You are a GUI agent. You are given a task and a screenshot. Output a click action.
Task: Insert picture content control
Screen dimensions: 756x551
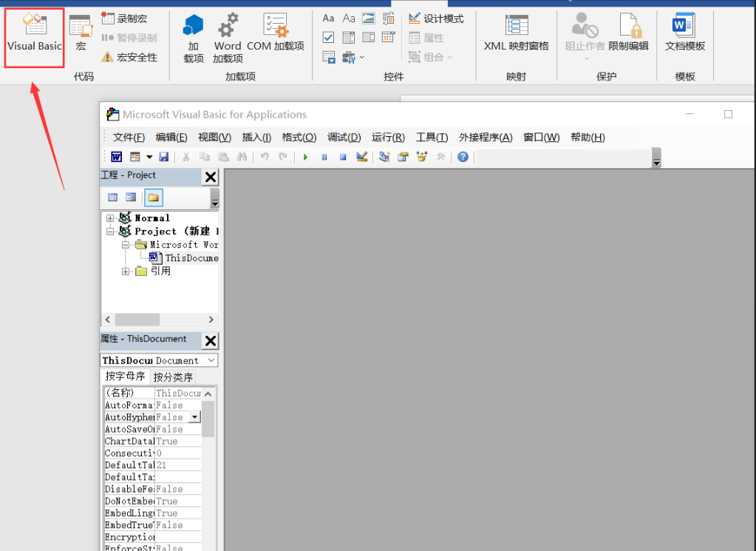pyautogui.click(x=368, y=18)
